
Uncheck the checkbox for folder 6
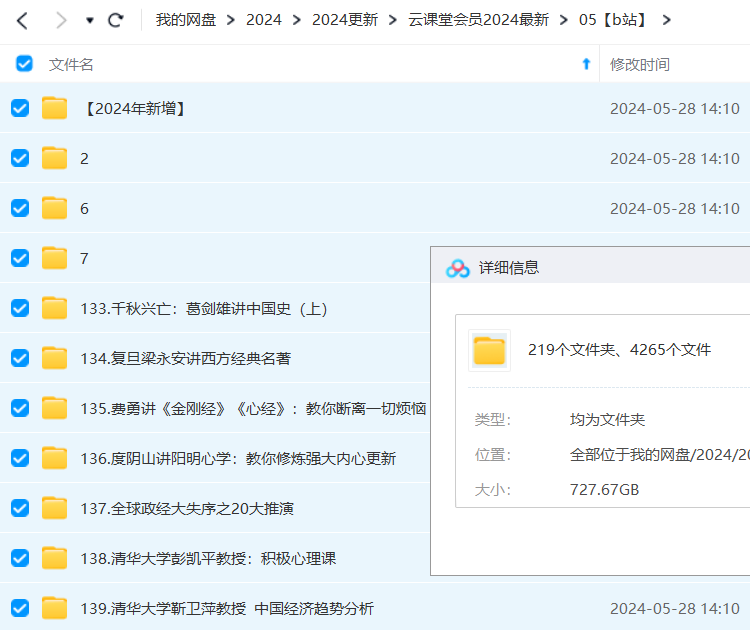point(20,208)
